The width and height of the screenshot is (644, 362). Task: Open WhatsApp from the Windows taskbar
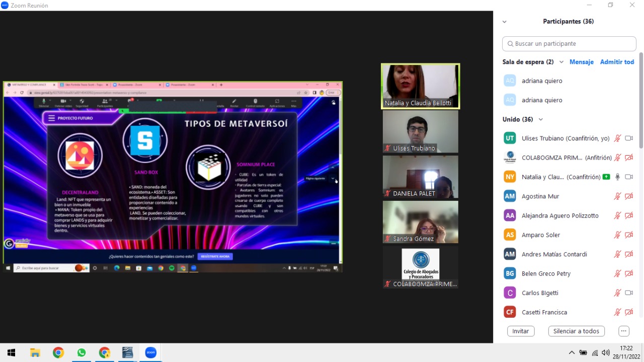(x=82, y=353)
